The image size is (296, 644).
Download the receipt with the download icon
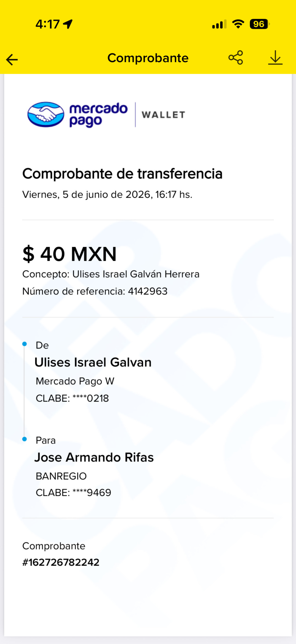[x=275, y=58]
